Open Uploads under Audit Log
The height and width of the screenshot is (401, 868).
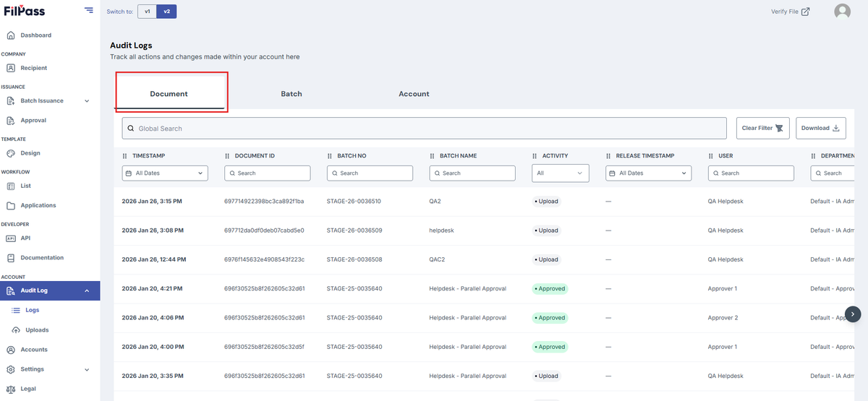37,330
